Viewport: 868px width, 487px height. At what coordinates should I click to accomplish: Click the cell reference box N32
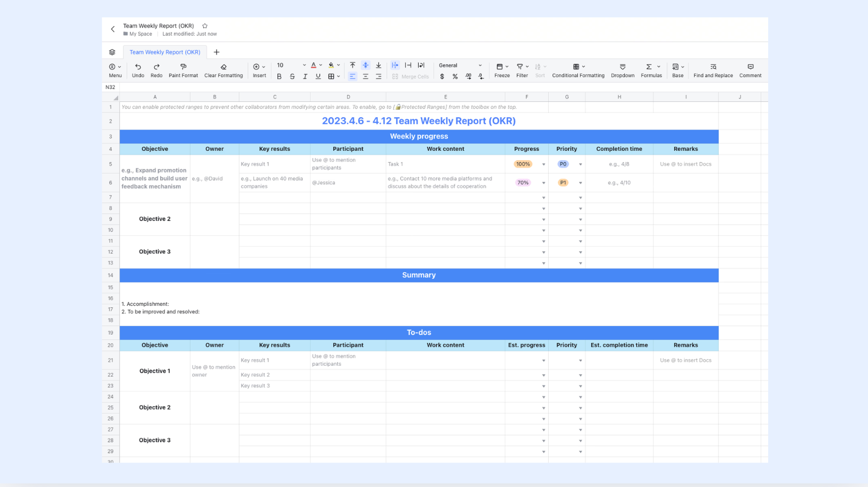pyautogui.click(x=111, y=87)
